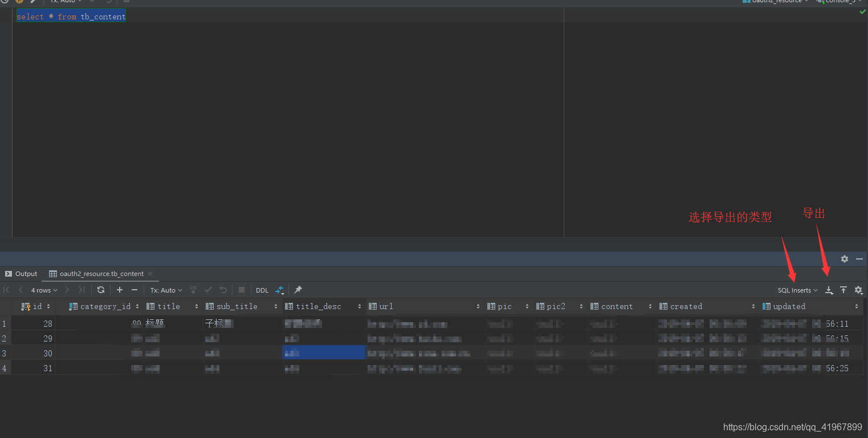Go to the previous results page
Viewport: 868px width, 438px height.
point(21,290)
